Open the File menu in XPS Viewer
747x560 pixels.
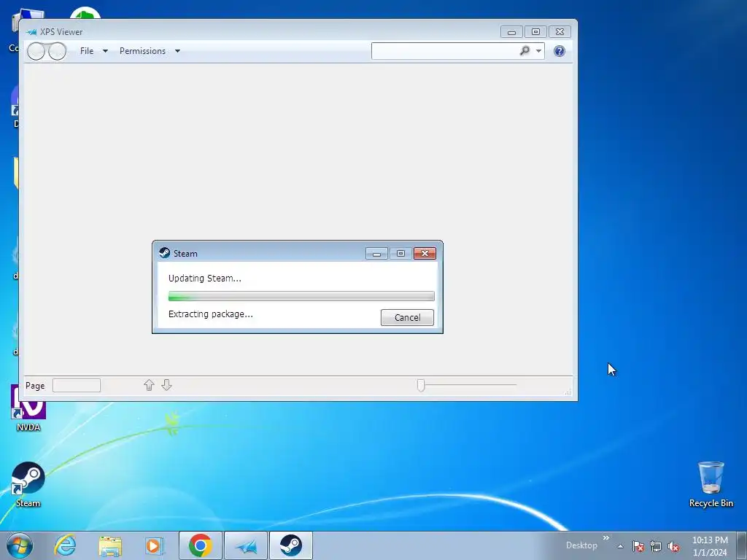[87, 51]
